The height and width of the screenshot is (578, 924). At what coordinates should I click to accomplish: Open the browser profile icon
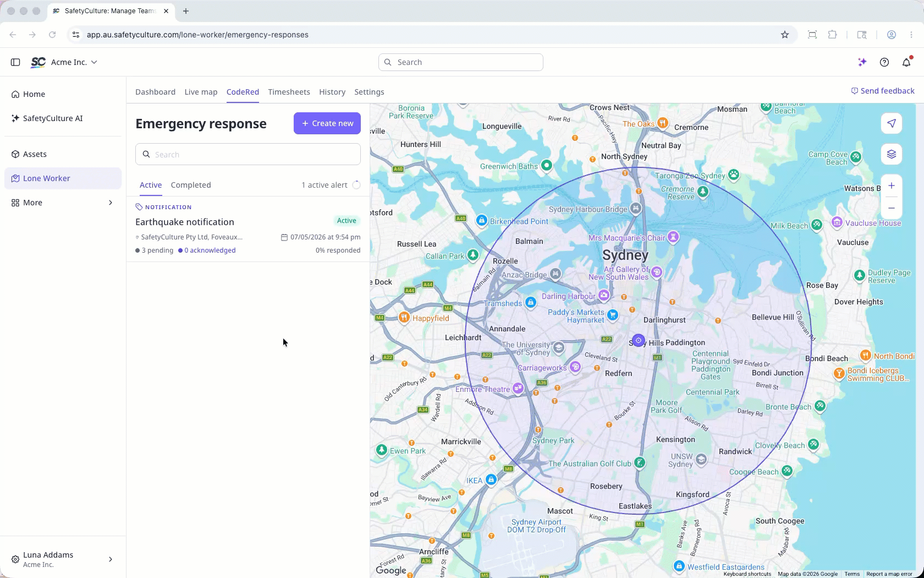[x=892, y=35]
